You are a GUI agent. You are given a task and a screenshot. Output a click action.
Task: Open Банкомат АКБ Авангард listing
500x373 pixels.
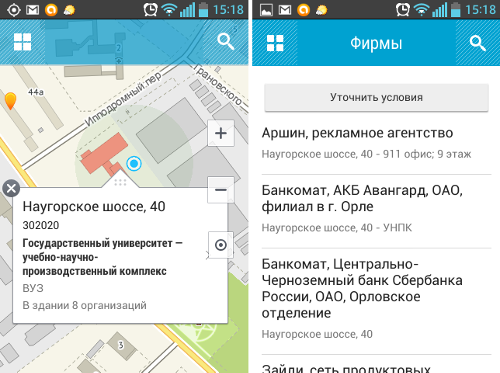(376, 211)
